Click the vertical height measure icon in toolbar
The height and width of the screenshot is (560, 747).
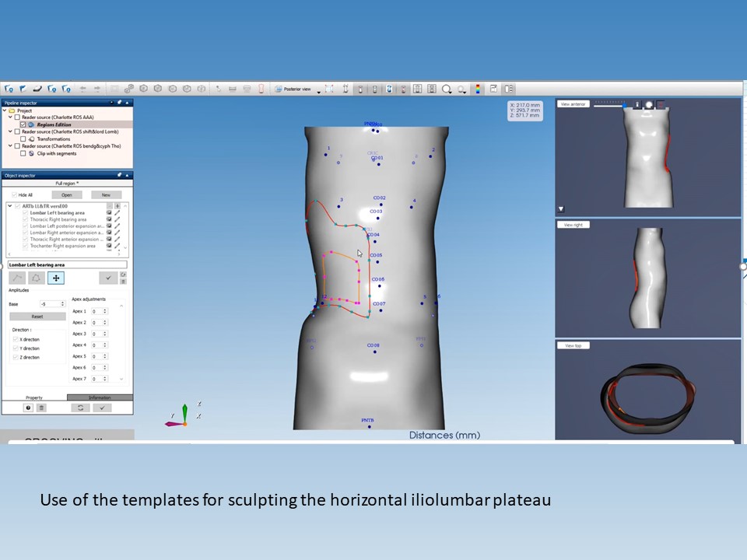coord(345,89)
